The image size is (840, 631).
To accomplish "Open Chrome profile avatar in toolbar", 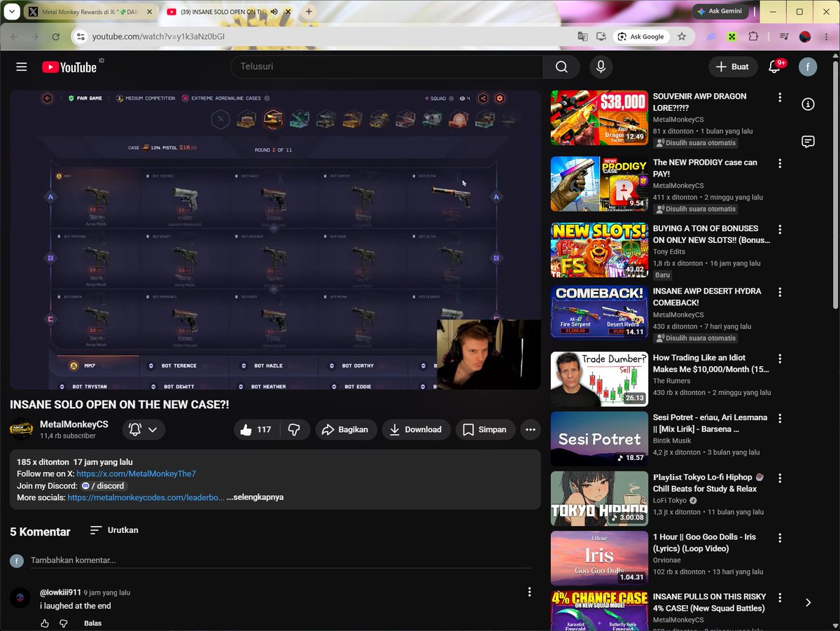I will point(805,36).
